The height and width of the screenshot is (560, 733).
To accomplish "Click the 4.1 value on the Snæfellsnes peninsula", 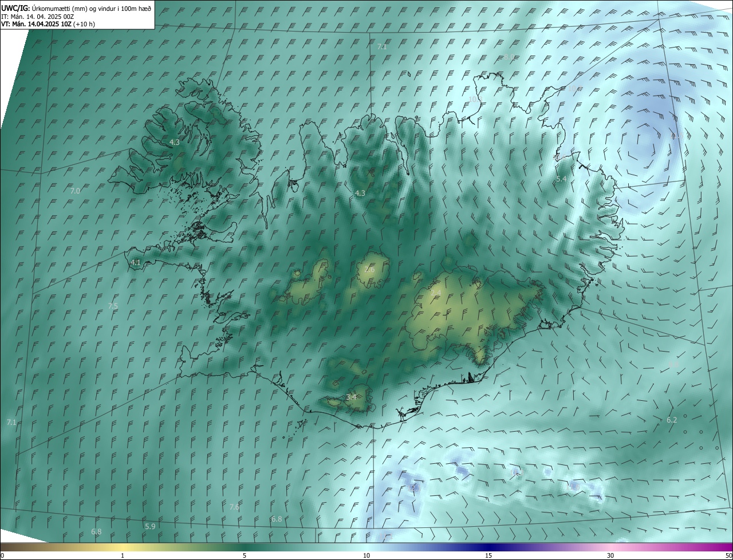I will click(136, 262).
